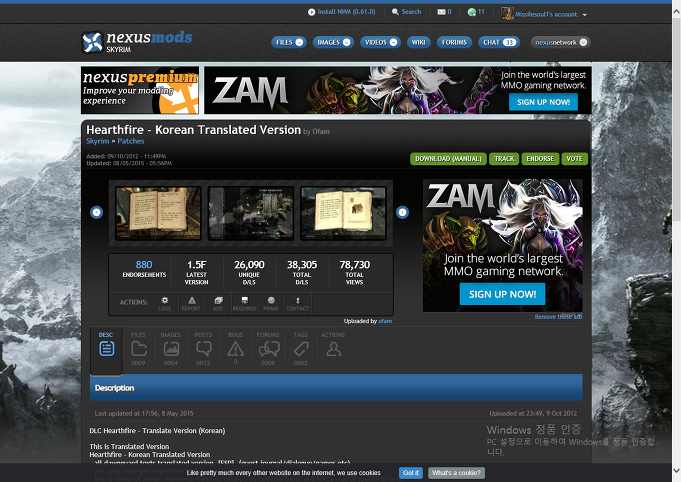
Task: Click the Report warning icon
Action: pyautogui.click(x=192, y=304)
